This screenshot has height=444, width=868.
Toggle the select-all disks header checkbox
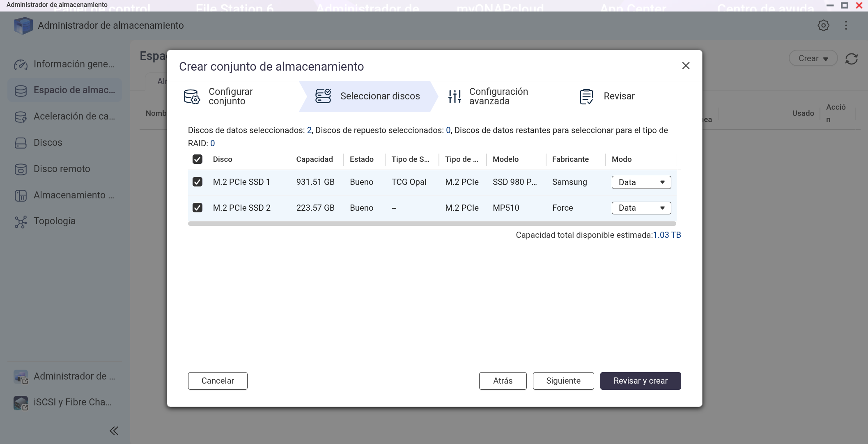pyautogui.click(x=197, y=159)
